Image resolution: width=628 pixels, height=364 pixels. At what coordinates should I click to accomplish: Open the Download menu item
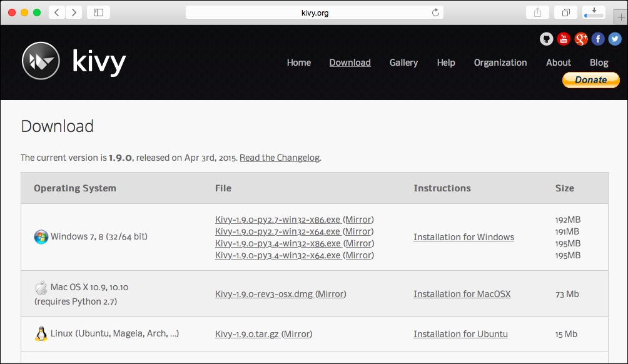(x=350, y=63)
